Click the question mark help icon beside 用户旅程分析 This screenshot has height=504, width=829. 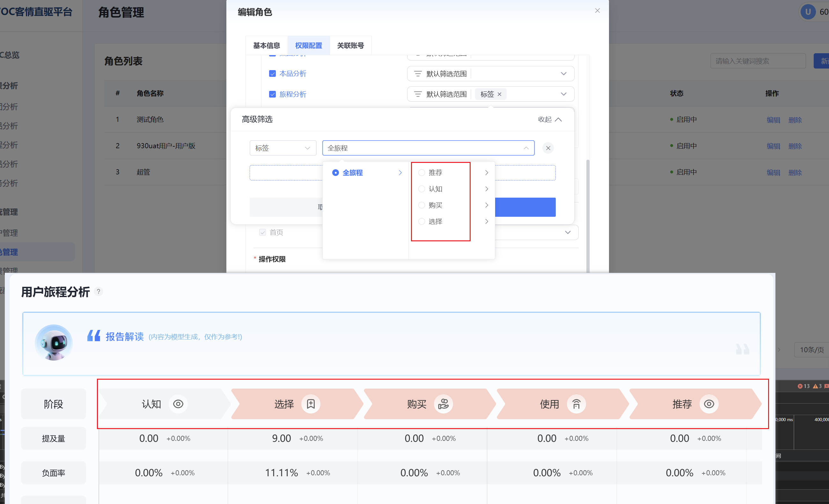pos(98,291)
